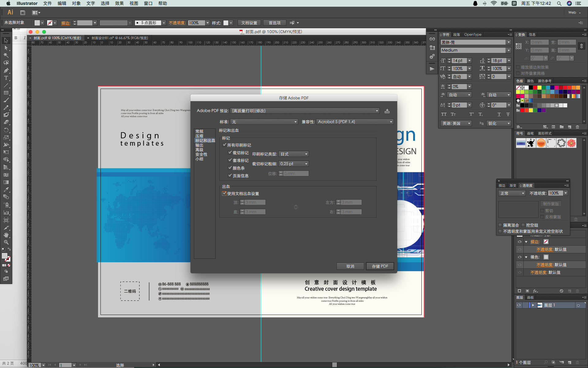Toggle 使用文档出血设置 checkbox
Screen dimensions: 588x368
224,194
